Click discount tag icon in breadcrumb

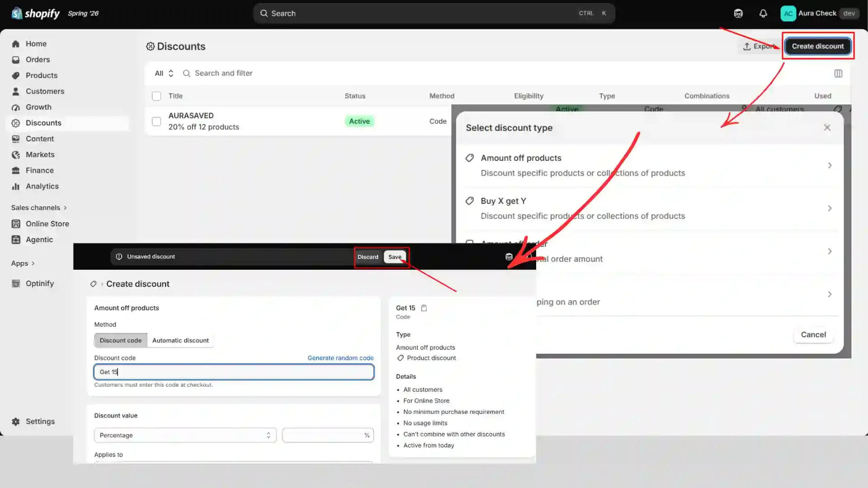(x=93, y=284)
